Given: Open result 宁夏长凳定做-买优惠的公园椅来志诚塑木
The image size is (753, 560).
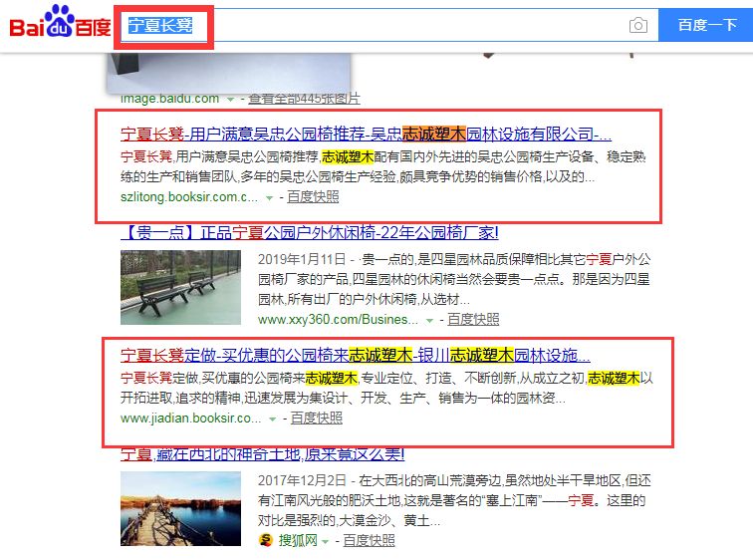Looking at the screenshot, I should [356, 356].
